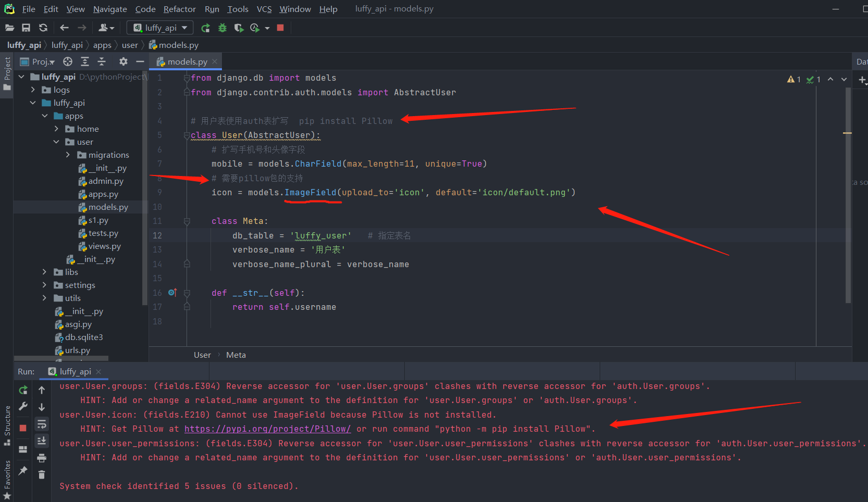Open the Tools menu
Screen dimensions: 868x502
[x=238, y=9]
